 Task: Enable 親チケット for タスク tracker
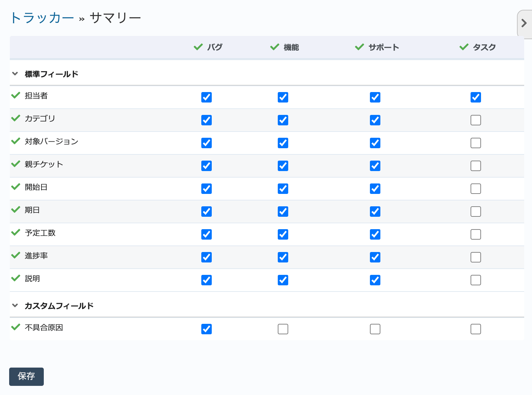click(476, 166)
